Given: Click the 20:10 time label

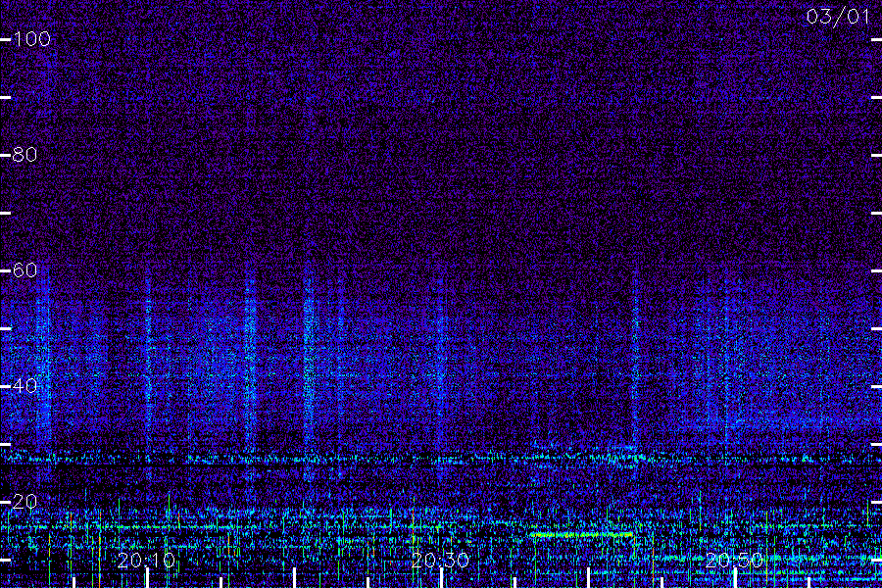Looking at the screenshot, I should coord(146,560).
